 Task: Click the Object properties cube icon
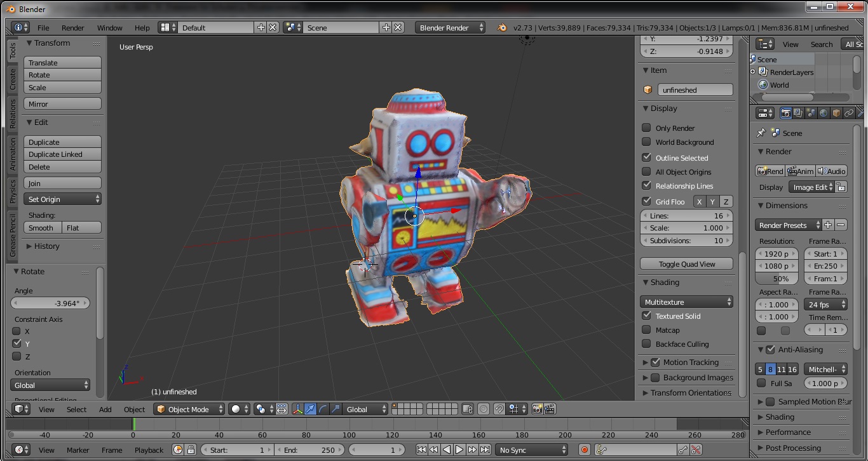coord(836,113)
